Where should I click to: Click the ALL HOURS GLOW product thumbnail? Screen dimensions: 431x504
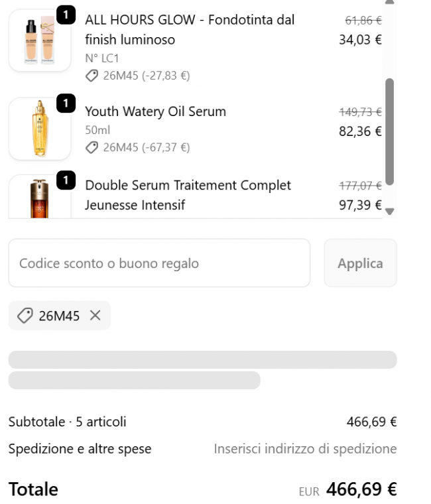39,40
